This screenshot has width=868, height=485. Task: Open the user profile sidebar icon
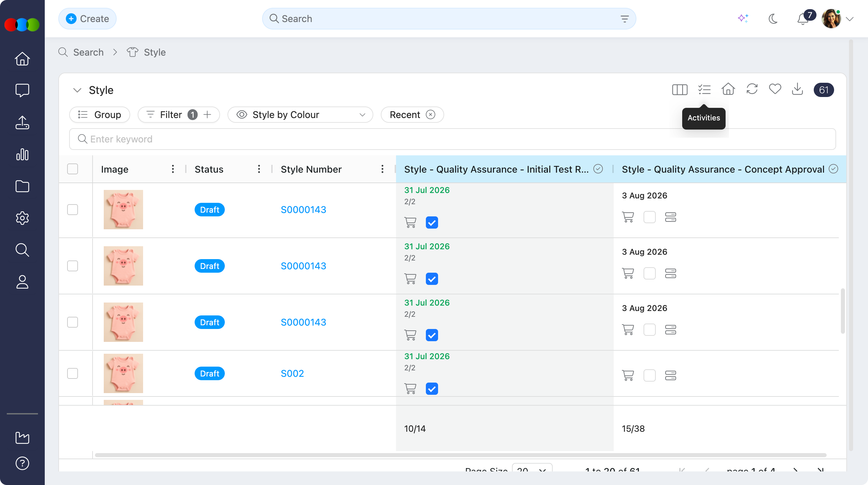pyautogui.click(x=22, y=282)
